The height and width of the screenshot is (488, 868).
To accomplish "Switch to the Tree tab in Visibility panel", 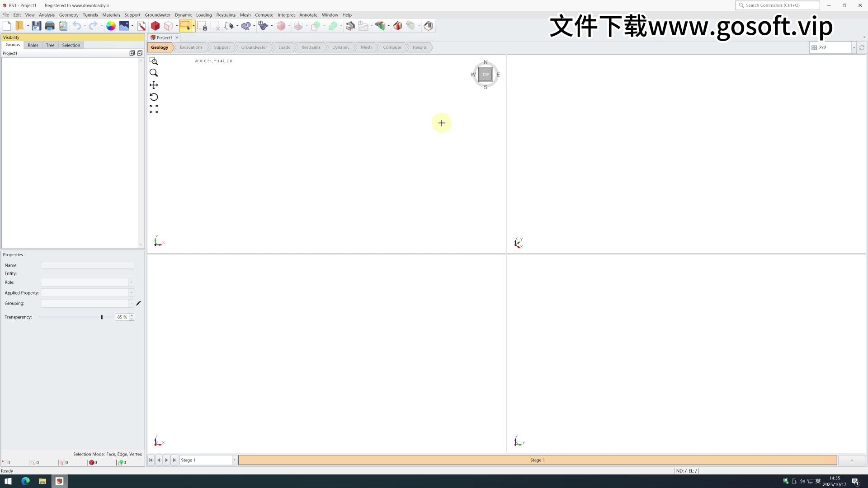I will [50, 45].
